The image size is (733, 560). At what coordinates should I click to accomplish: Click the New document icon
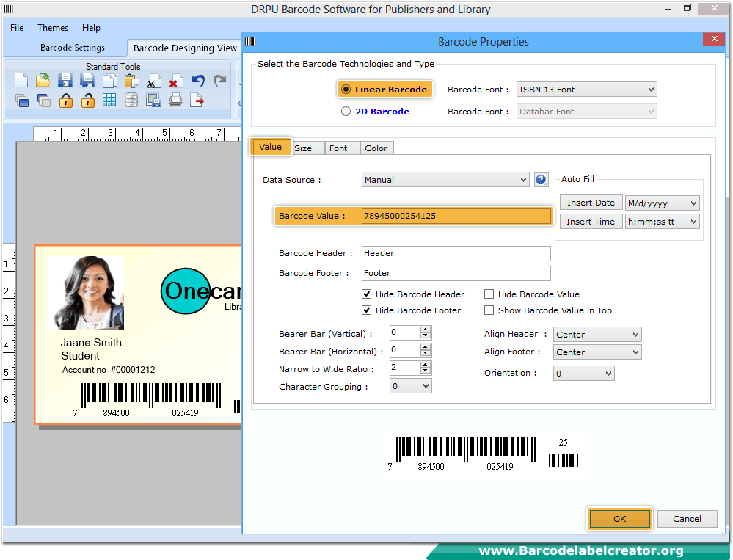(21, 81)
